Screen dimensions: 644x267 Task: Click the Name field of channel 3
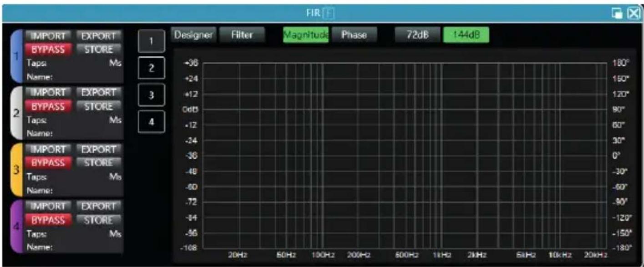point(73,191)
